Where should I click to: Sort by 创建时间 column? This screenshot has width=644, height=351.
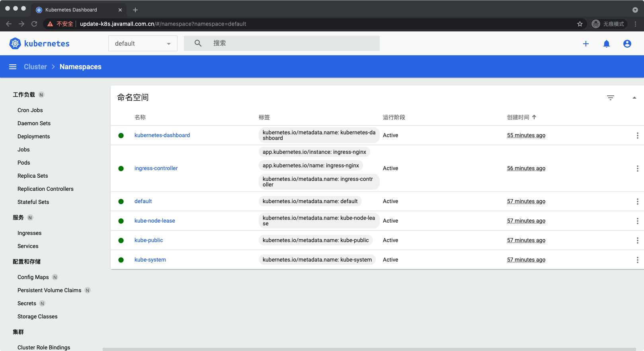coord(522,117)
